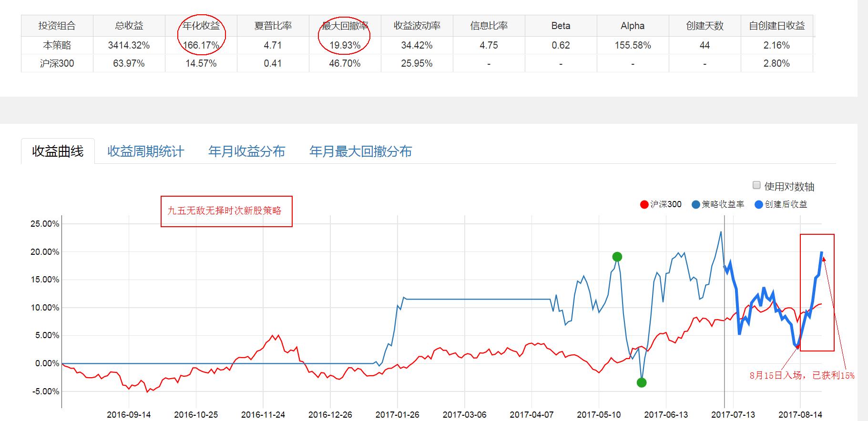Open the 年月最大回撤分布 tab

360,151
